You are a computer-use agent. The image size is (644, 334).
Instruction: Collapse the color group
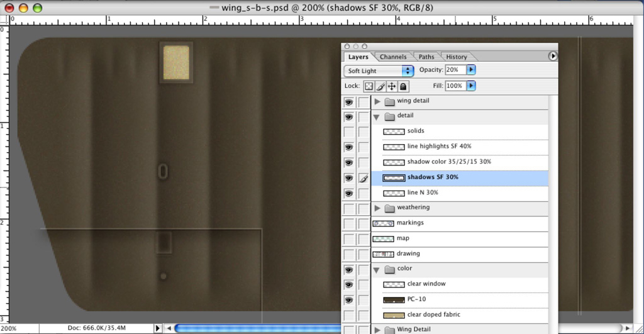(x=376, y=270)
